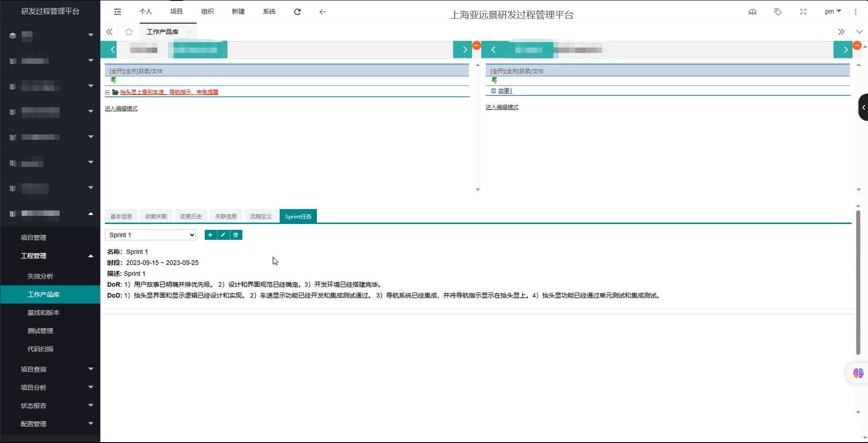Click the delete Sprint trash icon
Image resolution: width=868 pixels, height=443 pixels.
[x=236, y=235]
